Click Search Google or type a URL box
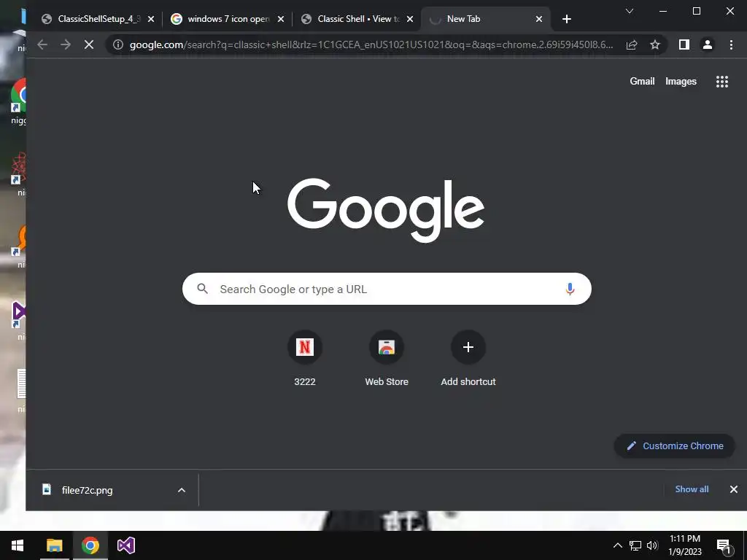 tap(387, 289)
